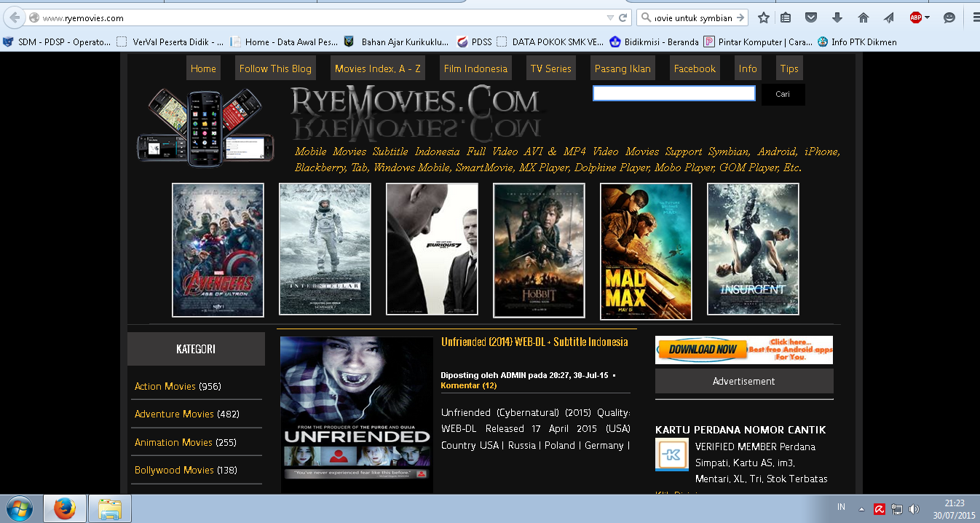
Task: Open the Unfriended post poster image
Action: point(357,414)
